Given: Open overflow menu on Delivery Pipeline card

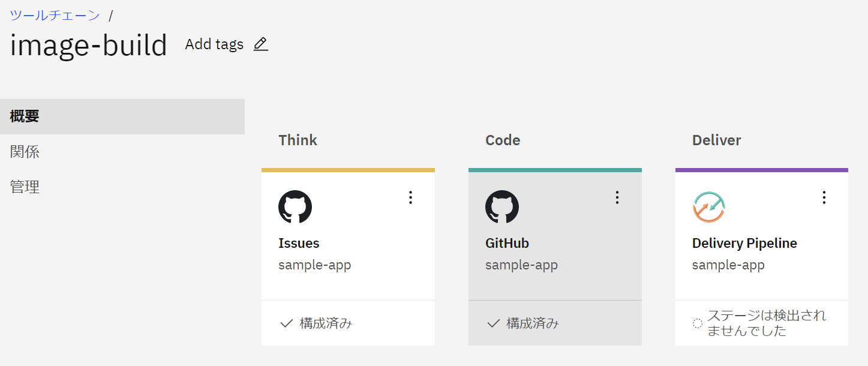Looking at the screenshot, I should 824,197.
